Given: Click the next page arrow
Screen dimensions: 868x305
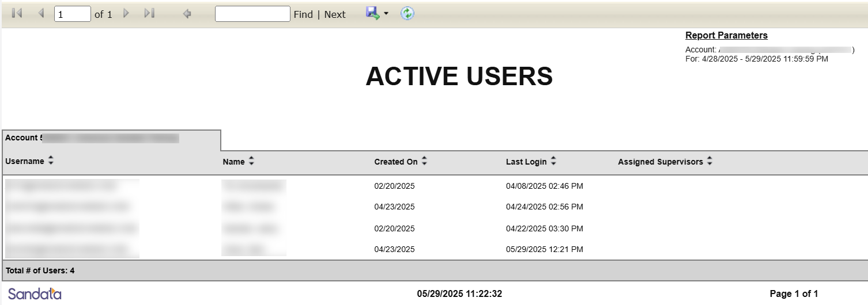Looking at the screenshot, I should coord(126,14).
